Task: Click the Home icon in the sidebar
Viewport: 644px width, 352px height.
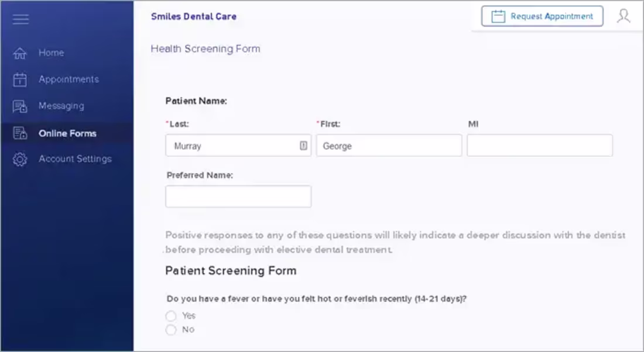Action: (20, 53)
